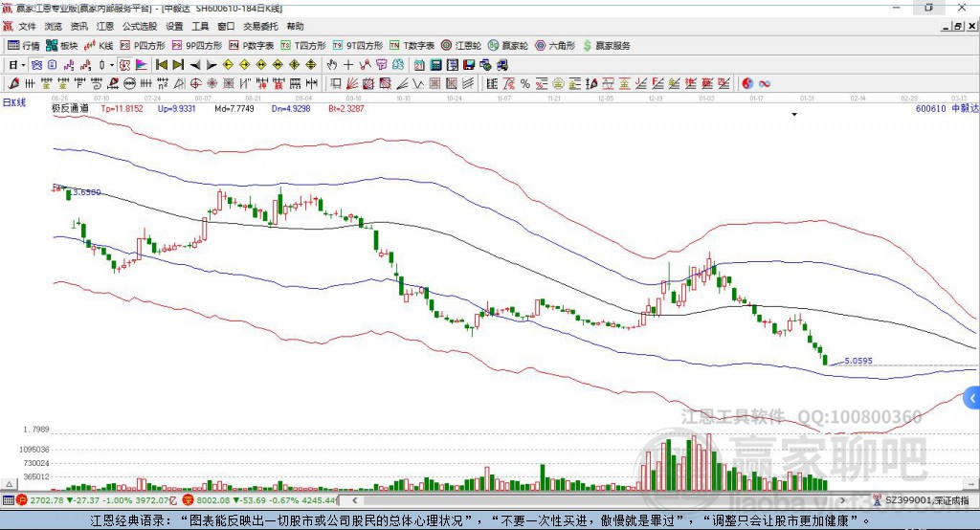Jump to first record green arrow

pyautogui.click(x=162, y=65)
